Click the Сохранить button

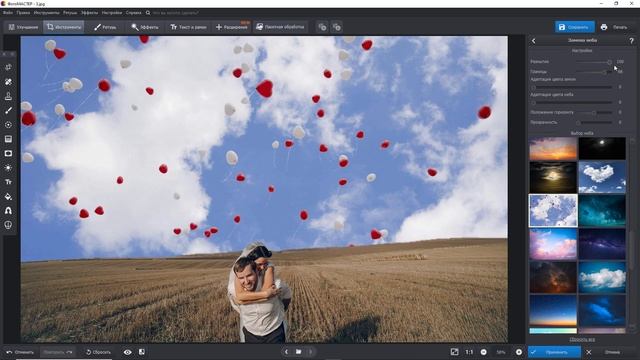pos(574,27)
